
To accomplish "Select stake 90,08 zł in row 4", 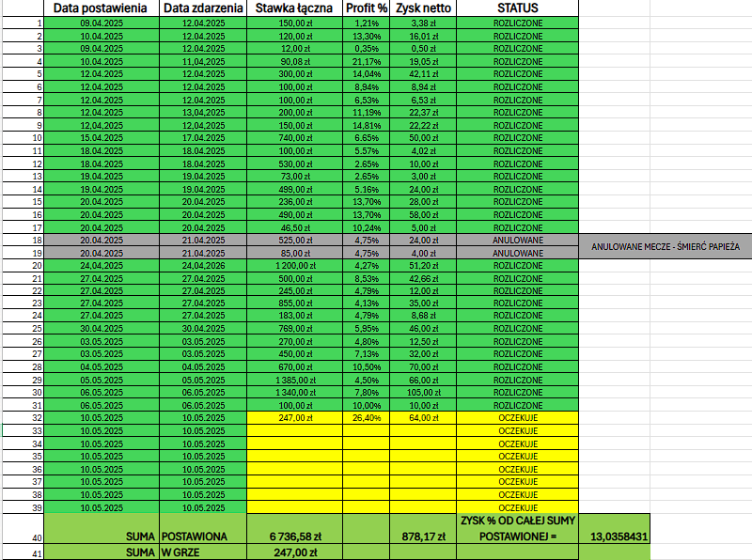I will 294,61.
